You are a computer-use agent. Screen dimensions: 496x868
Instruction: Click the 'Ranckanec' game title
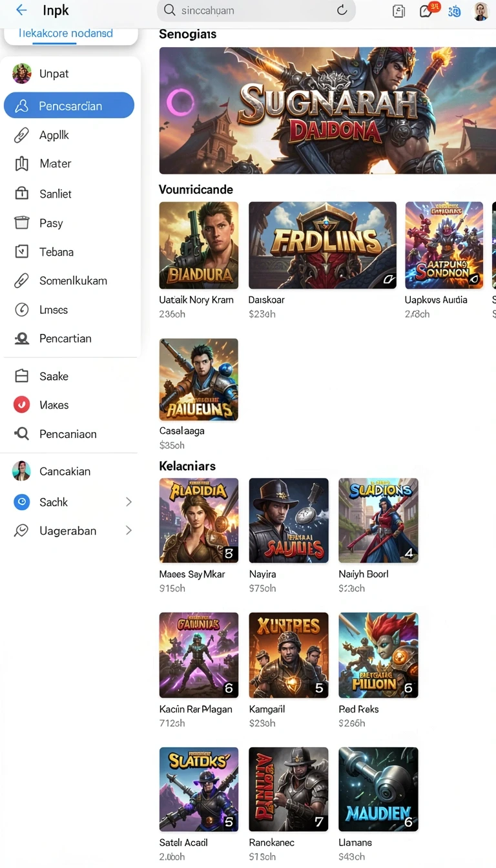(x=272, y=843)
